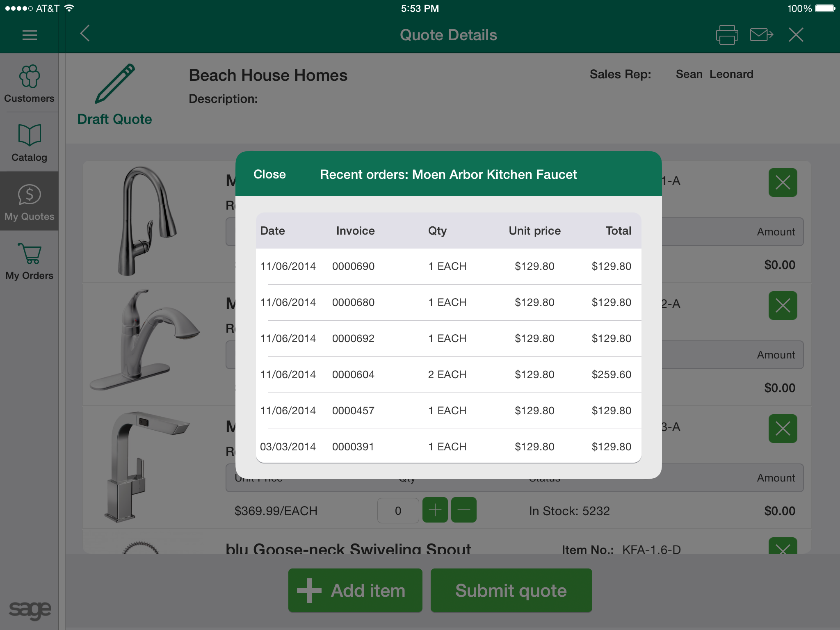Tap the quantity input field showing 0
Image resolution: width=840 pixels, height=630 pixels.
coord(398,511)
